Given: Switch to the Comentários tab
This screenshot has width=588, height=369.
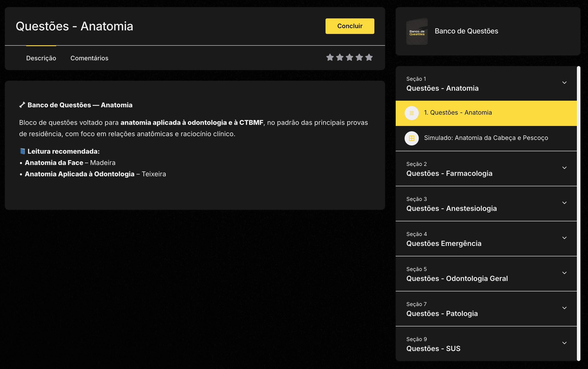Looking at the screenshot, I should pos(89,58).
